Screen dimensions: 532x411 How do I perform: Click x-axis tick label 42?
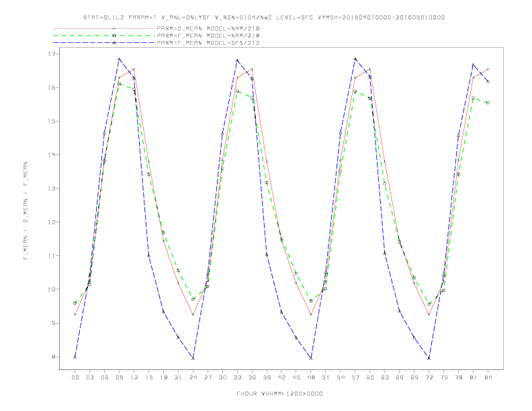tap(281, 377)
